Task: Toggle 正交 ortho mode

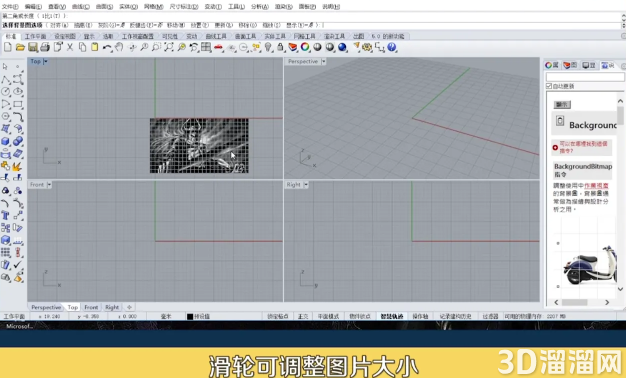Action: (x=303, y=316)
